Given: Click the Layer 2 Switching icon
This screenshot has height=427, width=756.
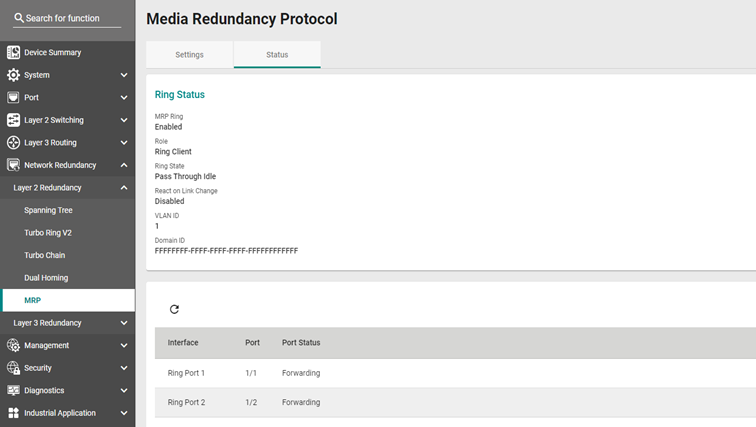Looking at the screenshot, I should tap(14, 120).
